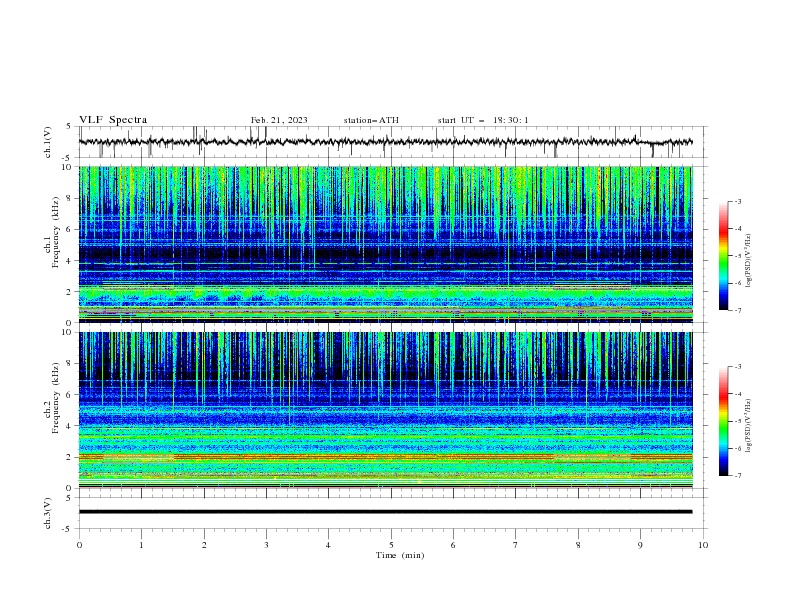Click the "9" tick on the time axis

pos(640,545)
